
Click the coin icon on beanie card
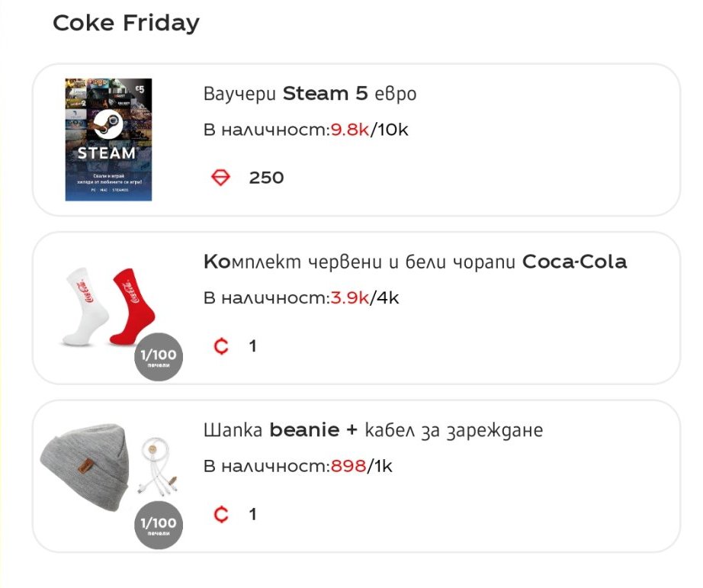[221, 515]
